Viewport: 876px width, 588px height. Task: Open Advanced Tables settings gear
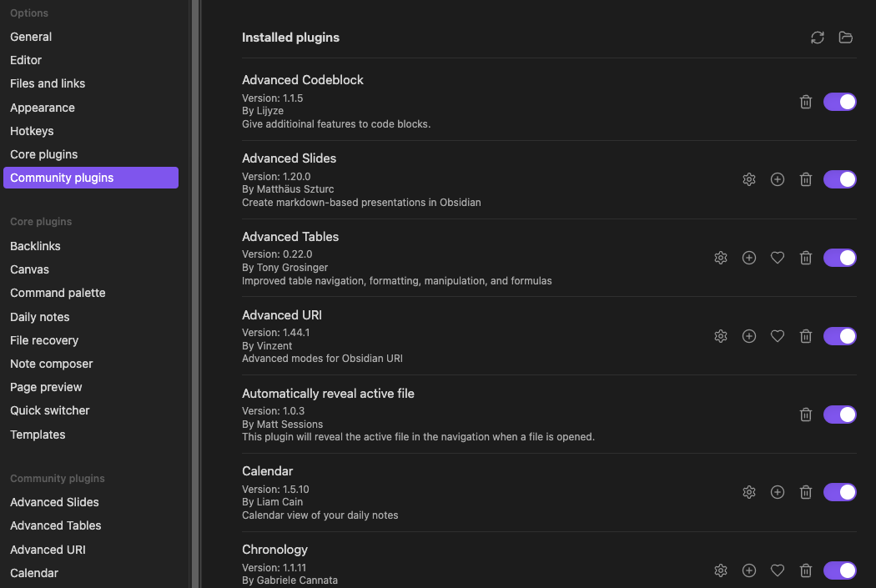tap(721, 258)
